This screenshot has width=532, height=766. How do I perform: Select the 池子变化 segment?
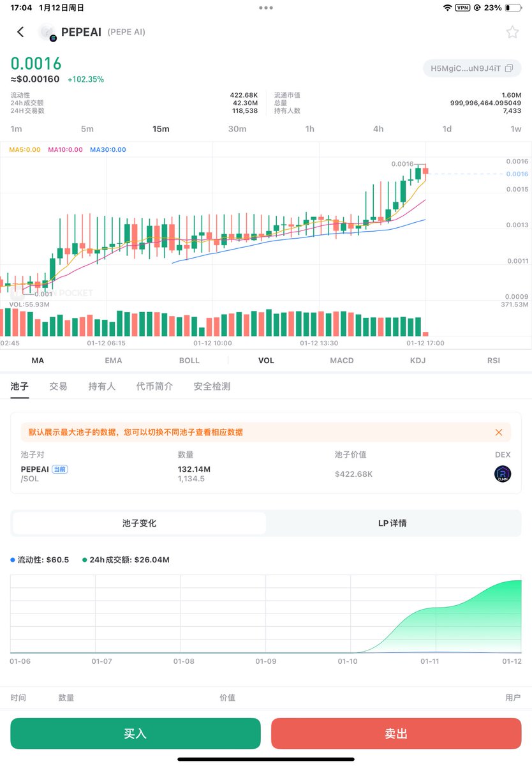tap(139, 523)
